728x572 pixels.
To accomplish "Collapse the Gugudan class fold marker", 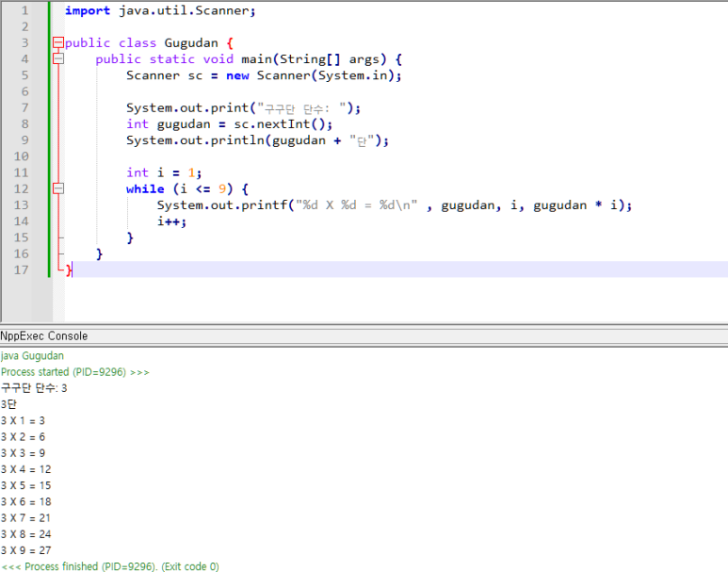I will (x=58, y=42).
